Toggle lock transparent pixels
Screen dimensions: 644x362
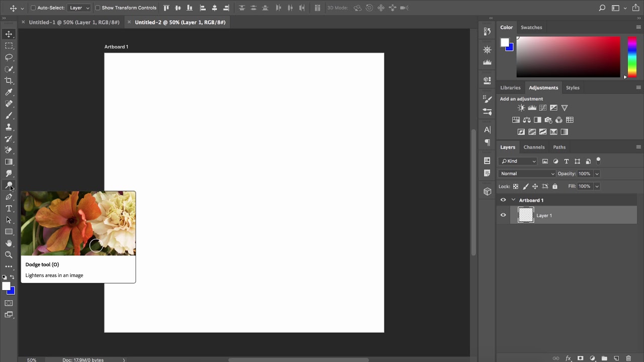coord(515,187)
